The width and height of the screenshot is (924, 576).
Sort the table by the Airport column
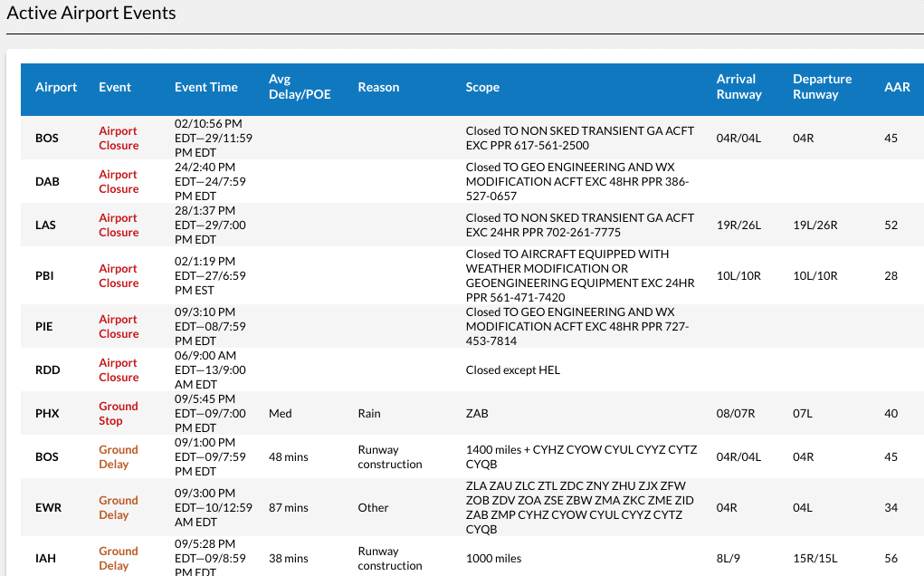point(56,87)
